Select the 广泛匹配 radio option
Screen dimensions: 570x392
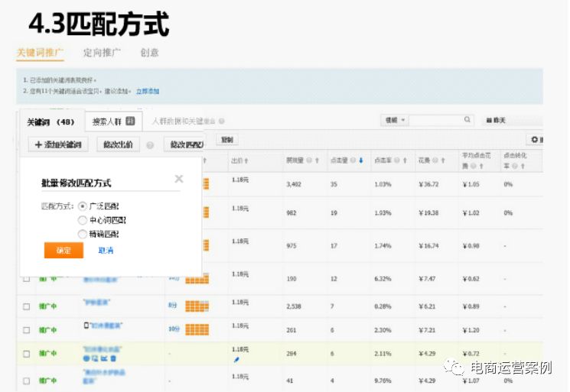point(83,206)
